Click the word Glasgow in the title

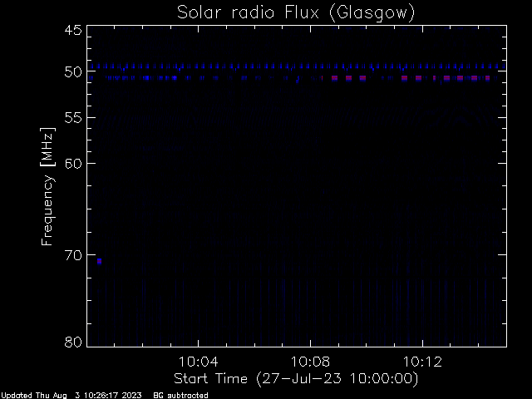point(372,13)
